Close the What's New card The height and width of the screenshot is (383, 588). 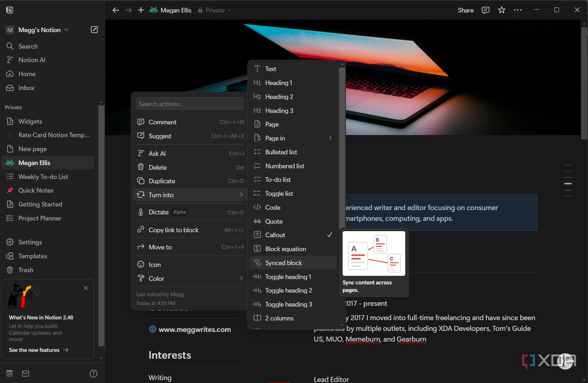click(86, 288)
